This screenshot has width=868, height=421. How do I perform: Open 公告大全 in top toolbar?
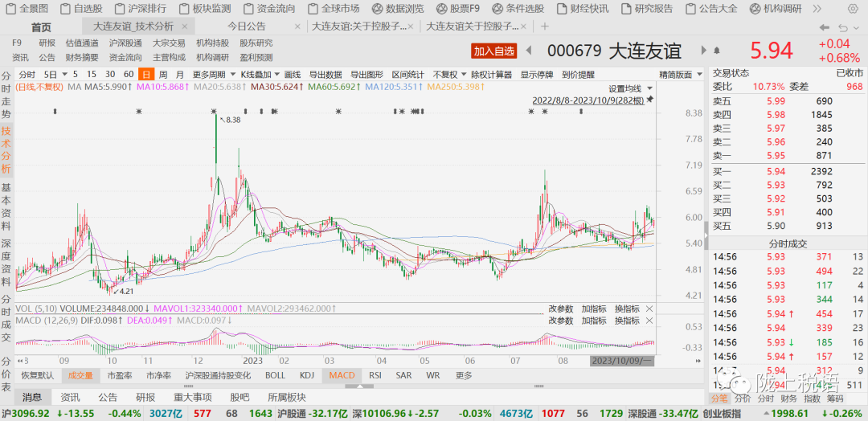tap(711, 8)
